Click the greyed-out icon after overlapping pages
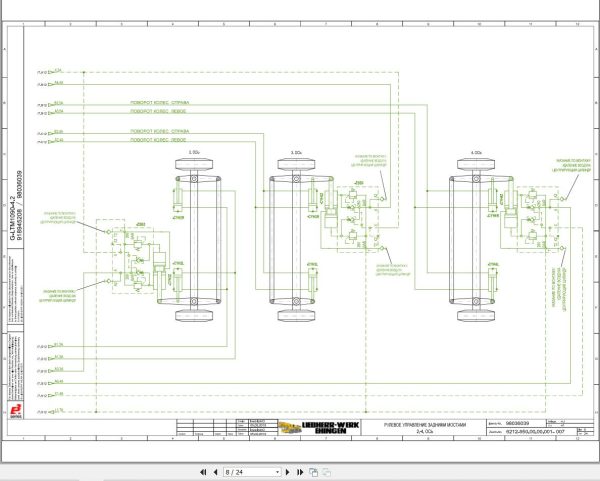600x481 pixels. (x=327, y=472)
